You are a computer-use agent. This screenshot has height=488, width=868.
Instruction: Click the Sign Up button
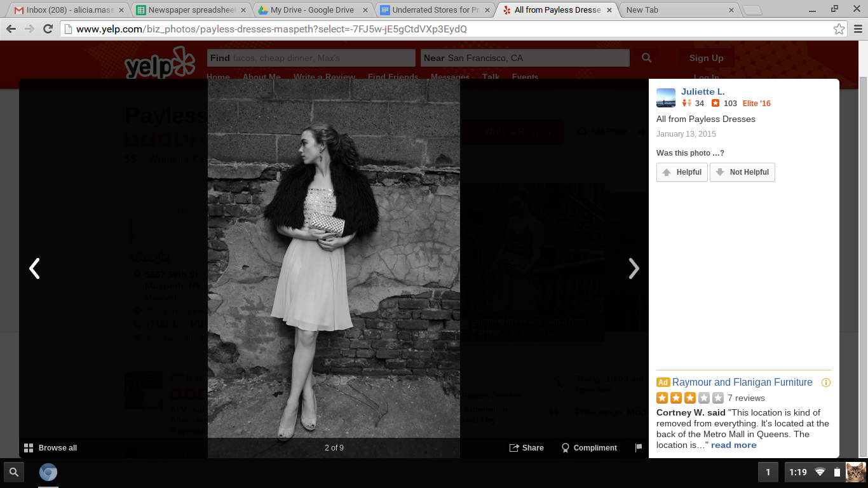(706, 58)
